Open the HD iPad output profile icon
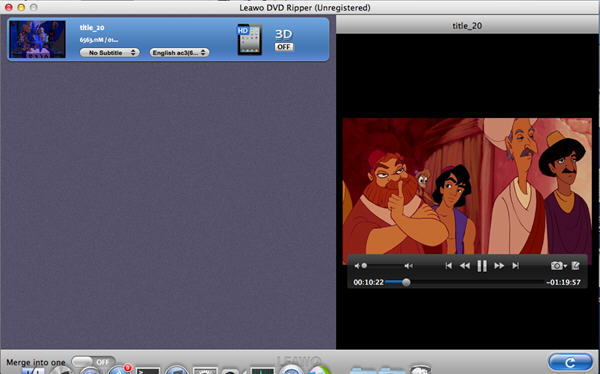The image size is (600, 374). pyautogui.click(x=249, y=39)
